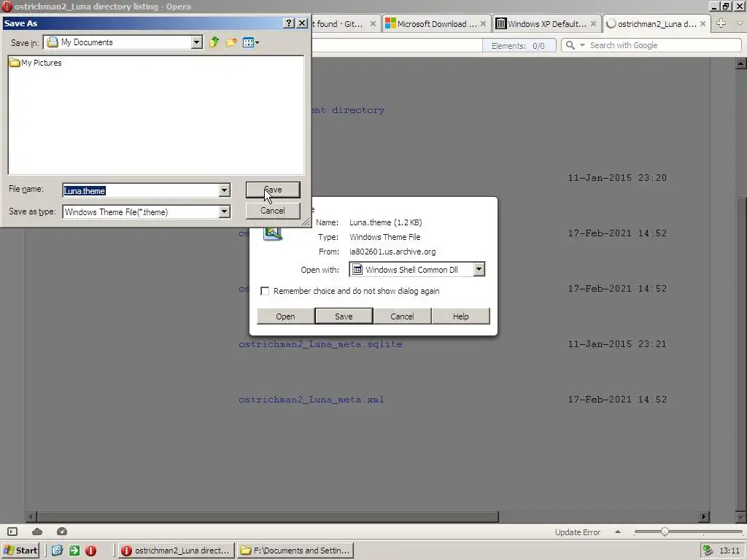The image size is (747, 560).
Task: Click the search magnifier icon in Opera
Action: pyautogui.click(x=570, y=45)
